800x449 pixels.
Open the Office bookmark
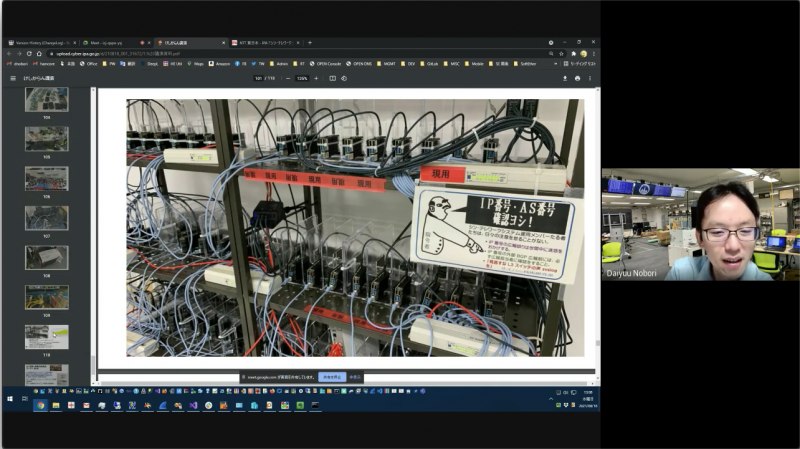coord(88,64)
